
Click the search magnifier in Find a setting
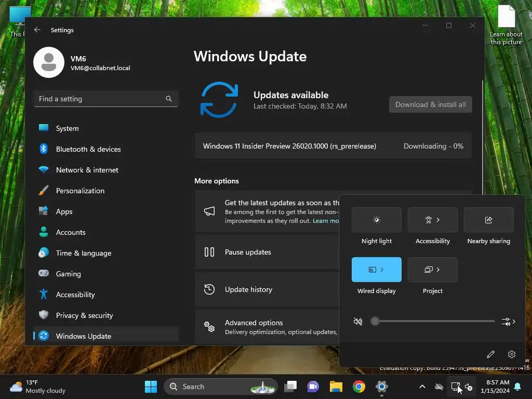coord(169,99)
